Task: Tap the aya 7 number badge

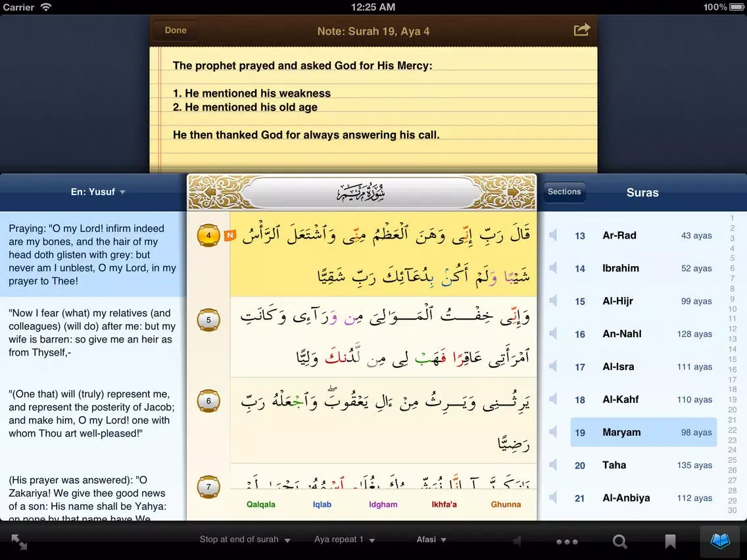Action: pos(208,486)
